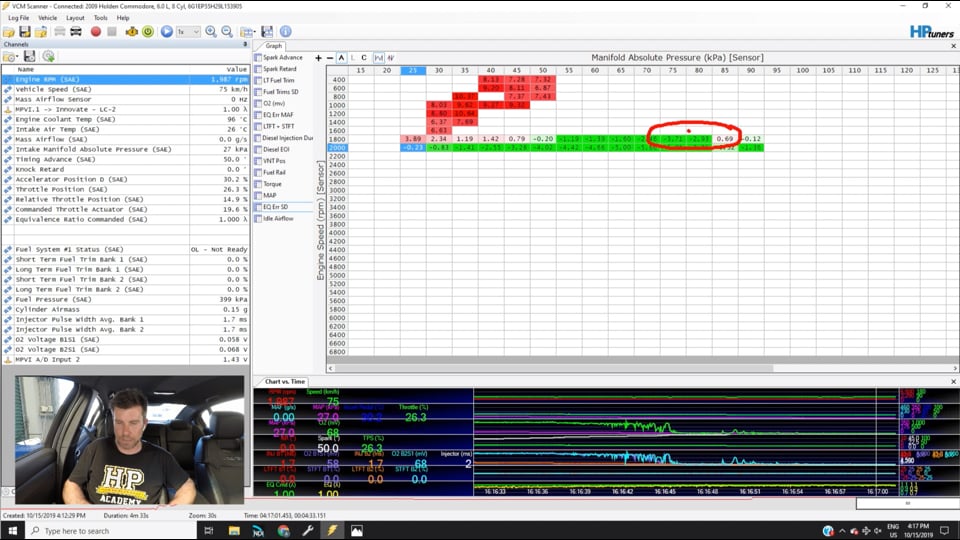Open the Vehicle menu
960x540 pixels.
click(47, 18)
